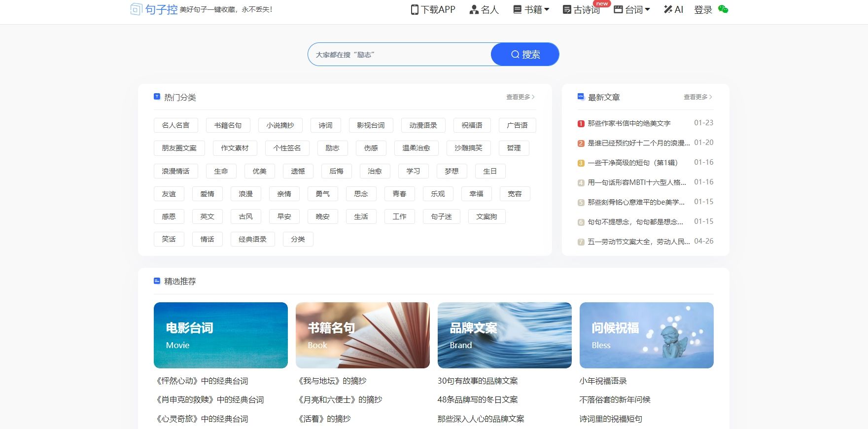Select the 幸福 category tag
The height and width of the screenshot is (429, 868).
point(476,194)
